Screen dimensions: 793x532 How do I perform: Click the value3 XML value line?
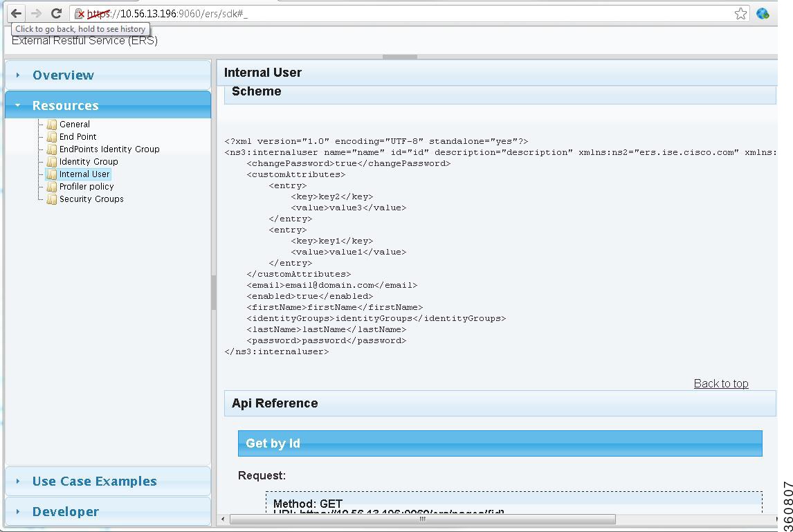(349, 208)
